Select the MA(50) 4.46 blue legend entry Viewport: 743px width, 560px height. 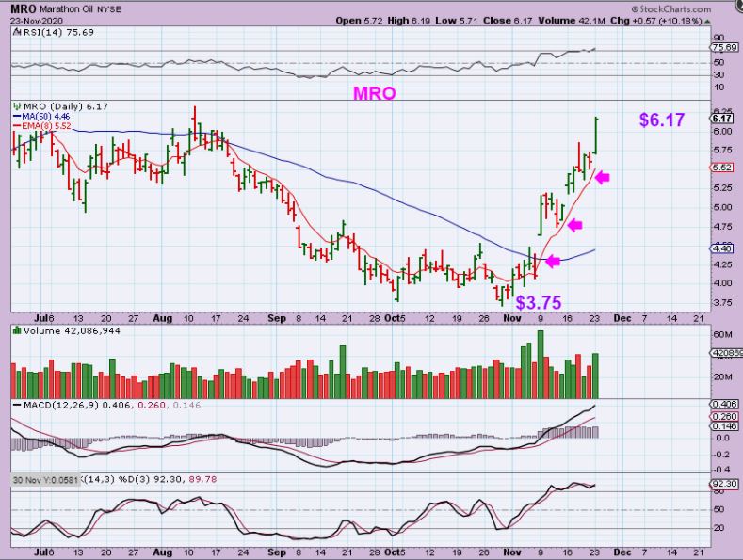click(41, 117)
